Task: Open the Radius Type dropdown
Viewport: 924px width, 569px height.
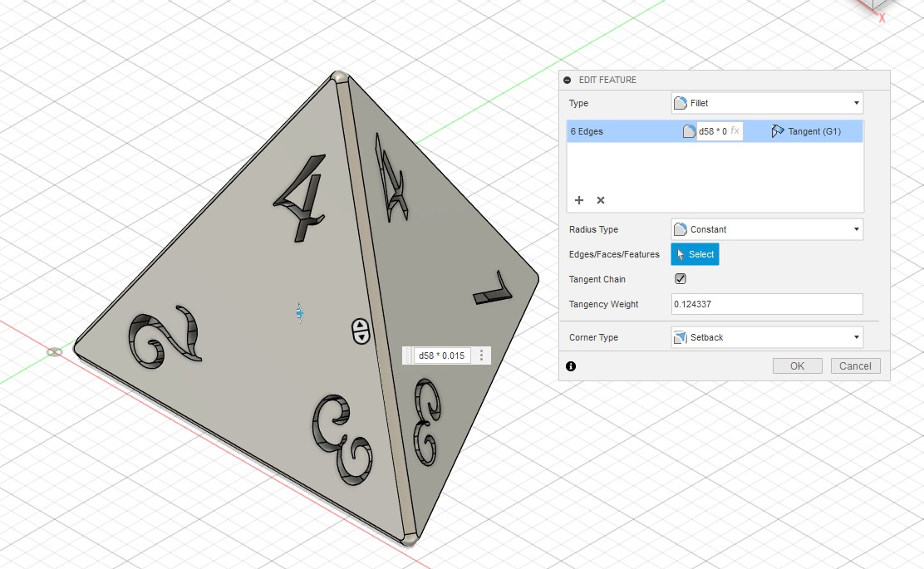Action: click(x=766, y=229)
